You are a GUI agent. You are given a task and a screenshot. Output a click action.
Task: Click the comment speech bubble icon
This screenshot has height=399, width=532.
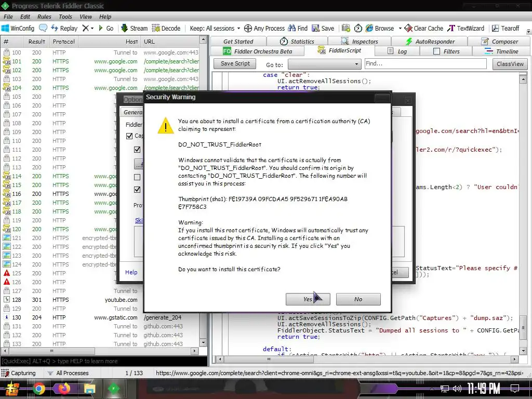pyautogui.click(x=43, y=28)
